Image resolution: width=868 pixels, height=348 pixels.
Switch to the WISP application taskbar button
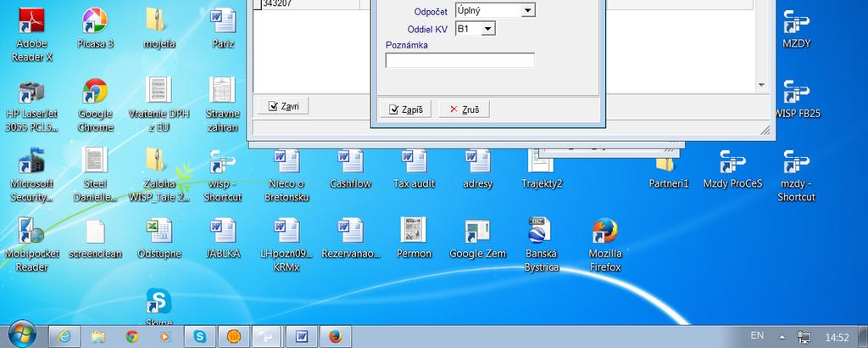(267, 336)
